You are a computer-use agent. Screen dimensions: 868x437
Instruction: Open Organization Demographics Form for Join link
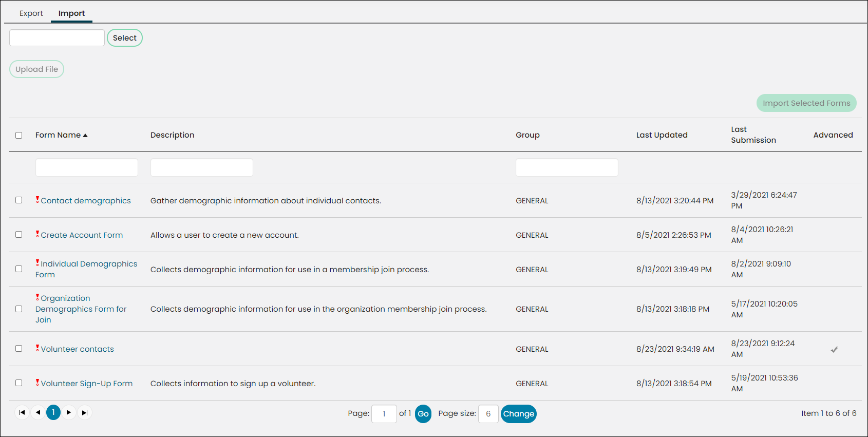click(x=81, y=309)
